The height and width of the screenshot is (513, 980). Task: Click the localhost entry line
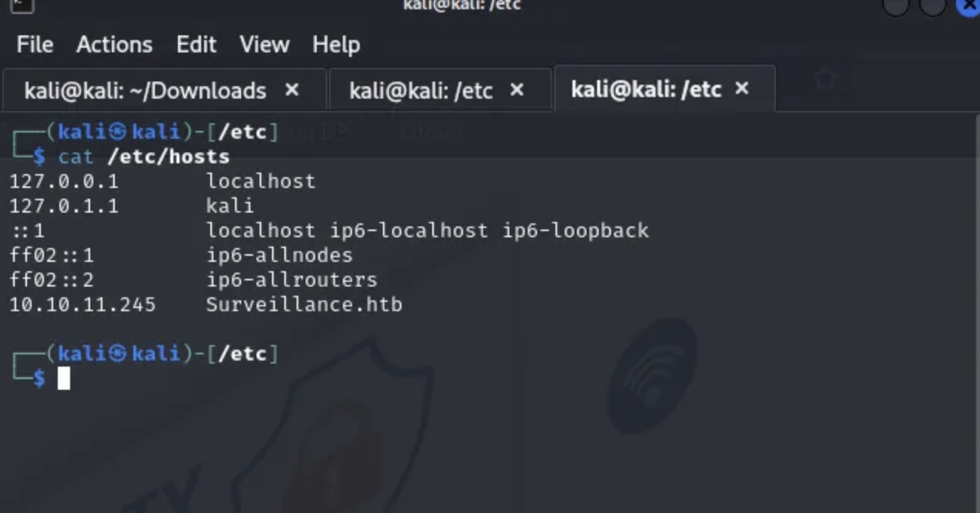pos(260,181)
